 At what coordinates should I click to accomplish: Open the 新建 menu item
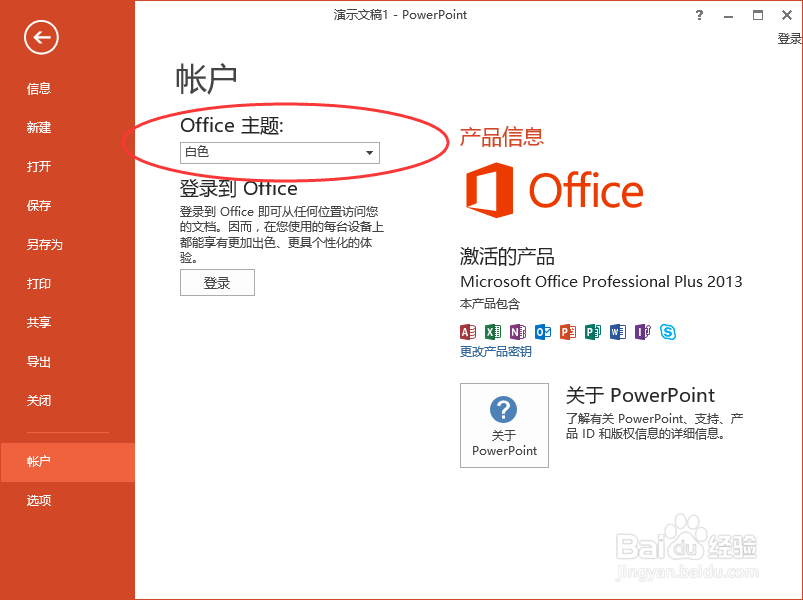point(67,127)
